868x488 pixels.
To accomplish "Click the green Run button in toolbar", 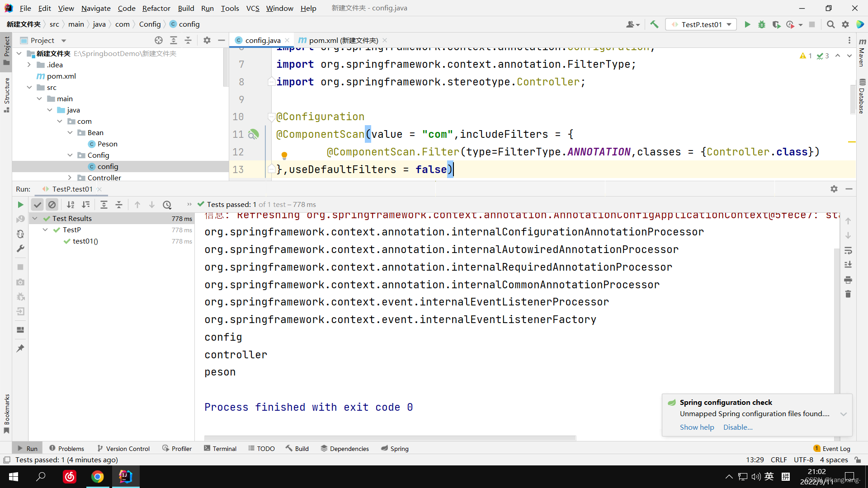I will point(747,24).
